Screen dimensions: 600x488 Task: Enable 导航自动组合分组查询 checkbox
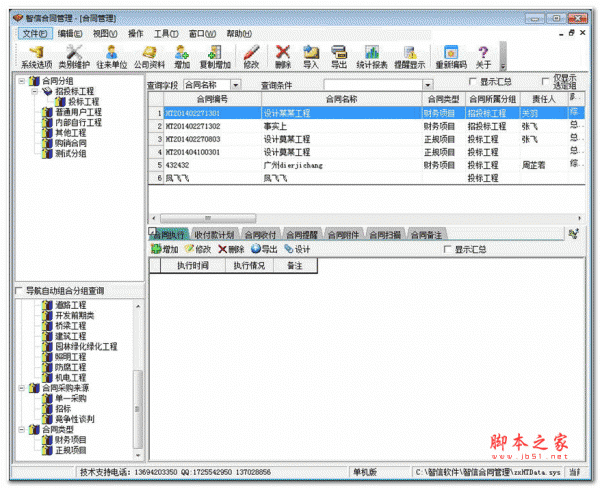[18, 291]
